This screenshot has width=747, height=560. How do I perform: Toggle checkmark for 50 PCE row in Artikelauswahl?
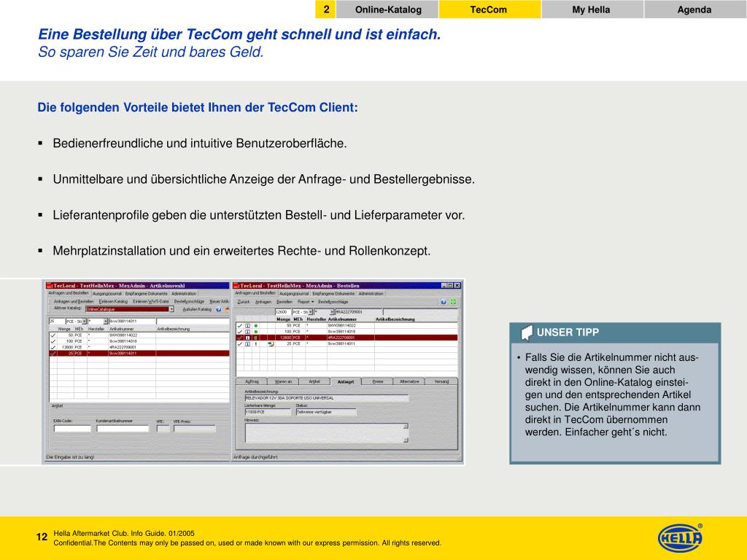[x=53, y=335]
